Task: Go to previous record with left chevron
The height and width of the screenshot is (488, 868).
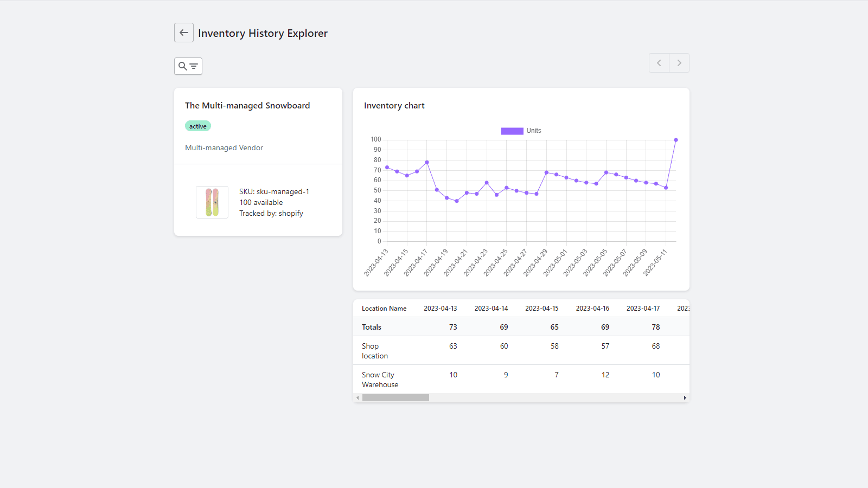Action: point(659,62)
